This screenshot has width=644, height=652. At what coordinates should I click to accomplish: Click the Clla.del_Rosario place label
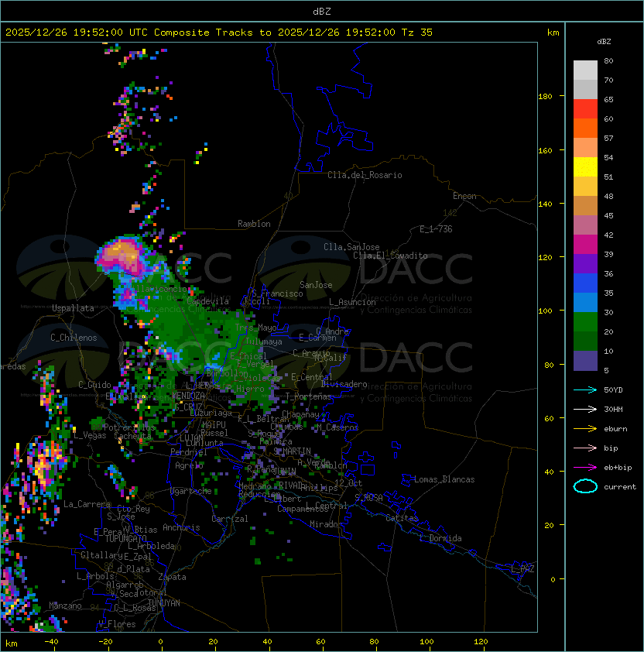pyautogui.click(x=365, y=175)
